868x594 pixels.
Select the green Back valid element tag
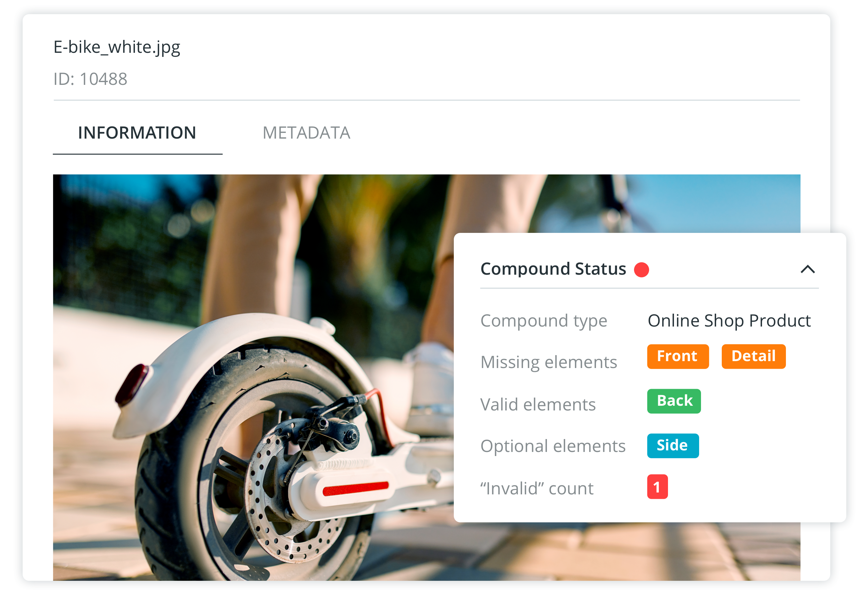[x=673, y=401]
